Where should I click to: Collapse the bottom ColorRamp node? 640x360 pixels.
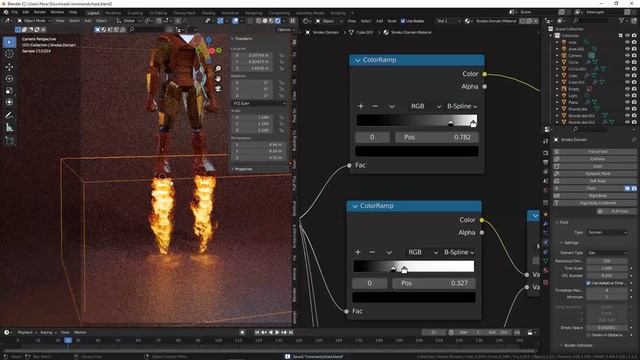pyautogui.click(x=355, y=206)
